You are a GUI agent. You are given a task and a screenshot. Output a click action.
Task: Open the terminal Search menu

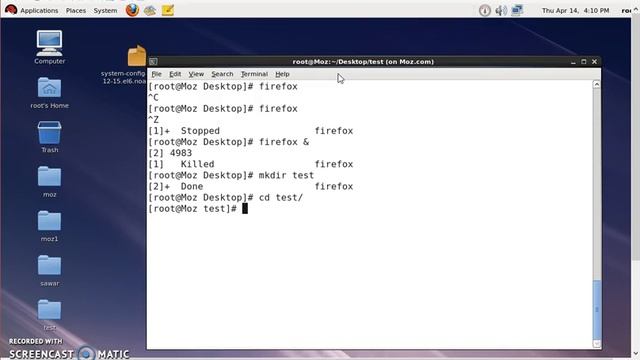[x=222, y=74]
